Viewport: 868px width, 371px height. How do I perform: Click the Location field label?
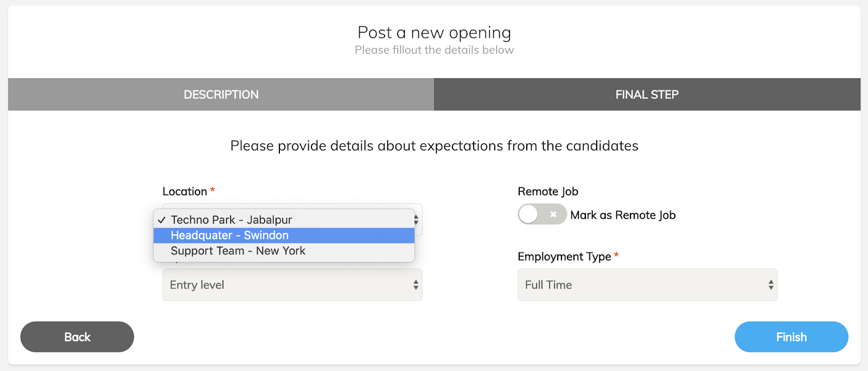pos(184,192)
